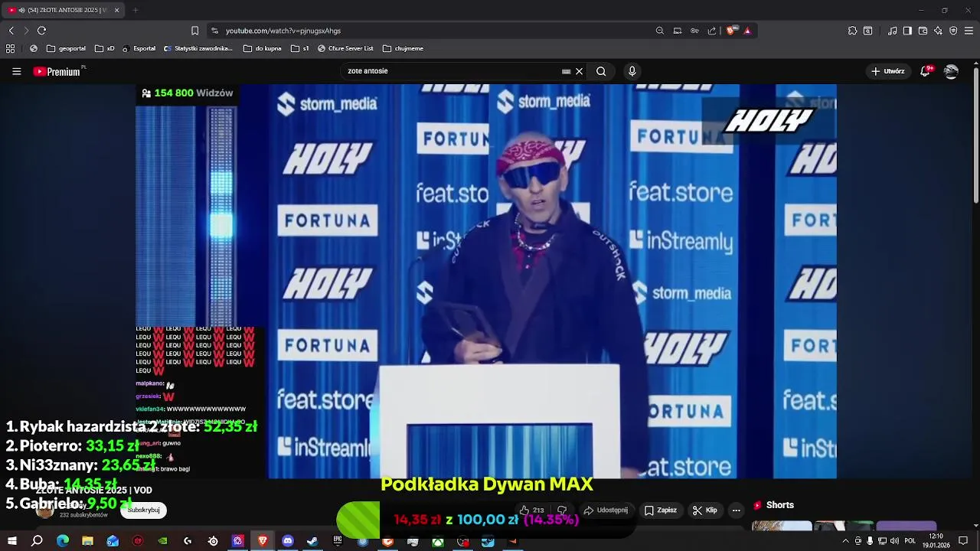This screenshot has width=980, height=551.
Task: Expand the s1 bookmarks folder
Action: point(300,48)
